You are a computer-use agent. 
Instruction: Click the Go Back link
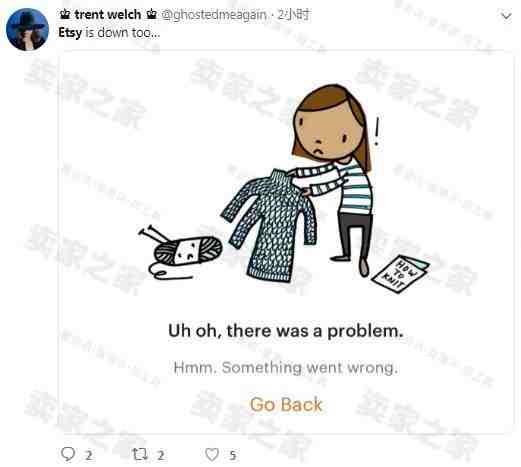(x=286, y=405)
